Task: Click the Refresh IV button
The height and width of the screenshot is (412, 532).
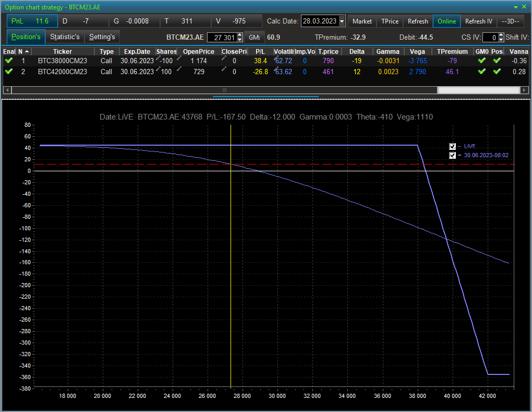Action: (x=478, y=21)
